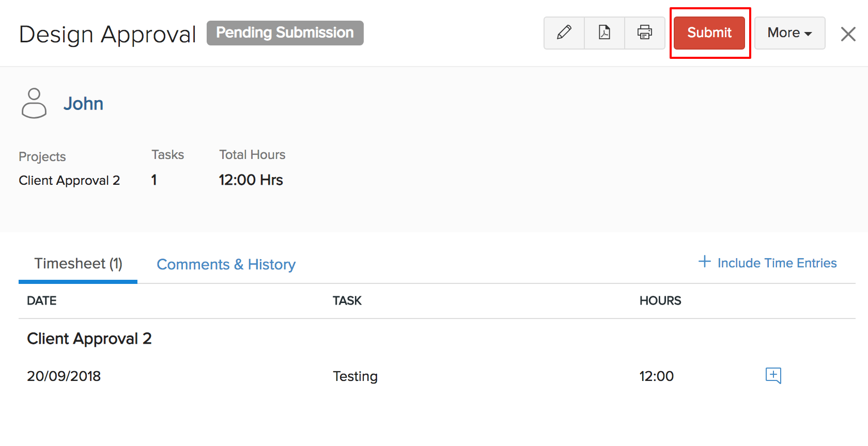Click the pencil edit icon
This screenshot has width=868, height=446.
point(564,33)
